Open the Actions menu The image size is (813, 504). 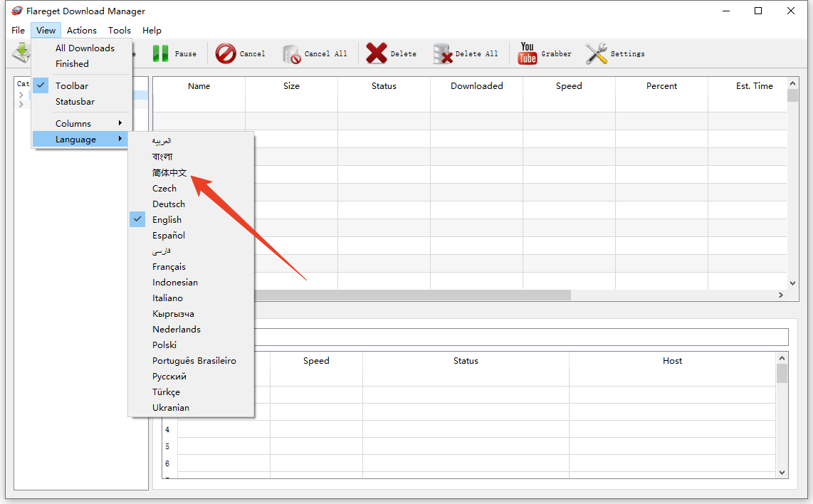tap(81, 30)
